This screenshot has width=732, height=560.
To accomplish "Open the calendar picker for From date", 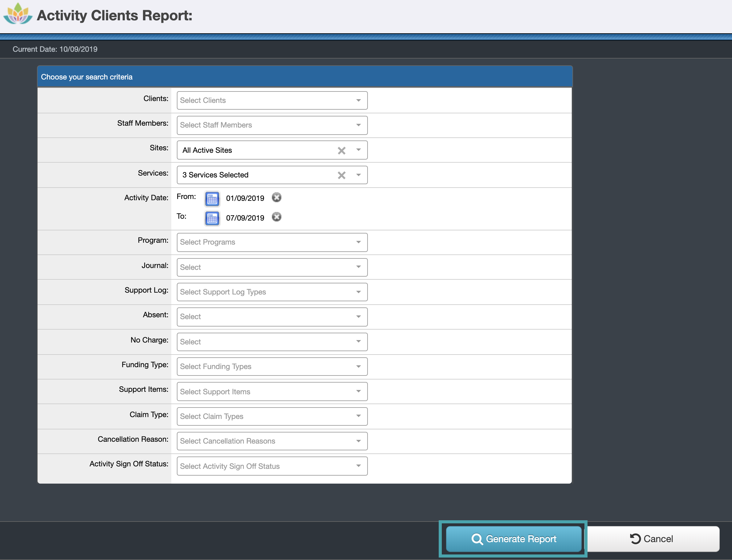I will pyautogui.click(x=212, y=199).
